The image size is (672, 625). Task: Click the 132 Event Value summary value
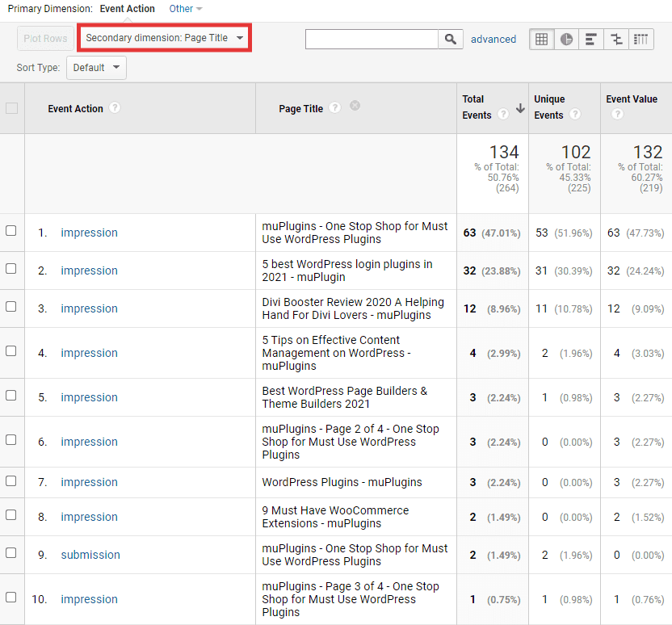(x=648, y=152)
